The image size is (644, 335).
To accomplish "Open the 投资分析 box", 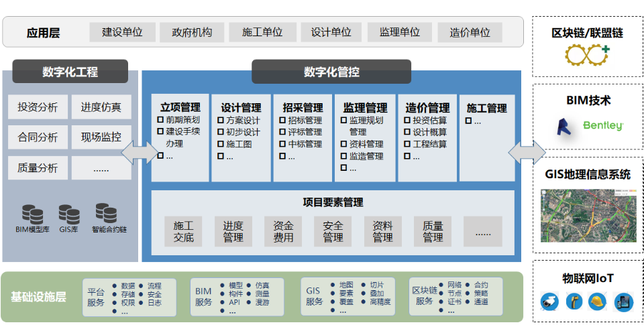I will click(38, 107).
